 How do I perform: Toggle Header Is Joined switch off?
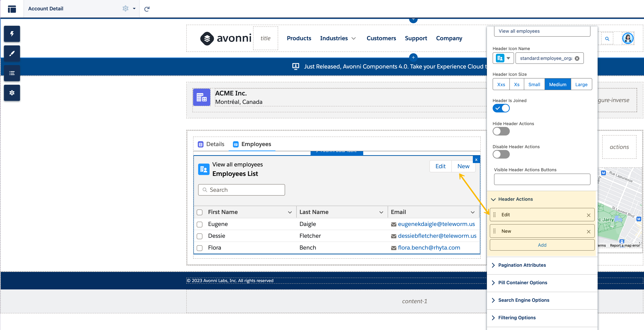pos(501,108)
